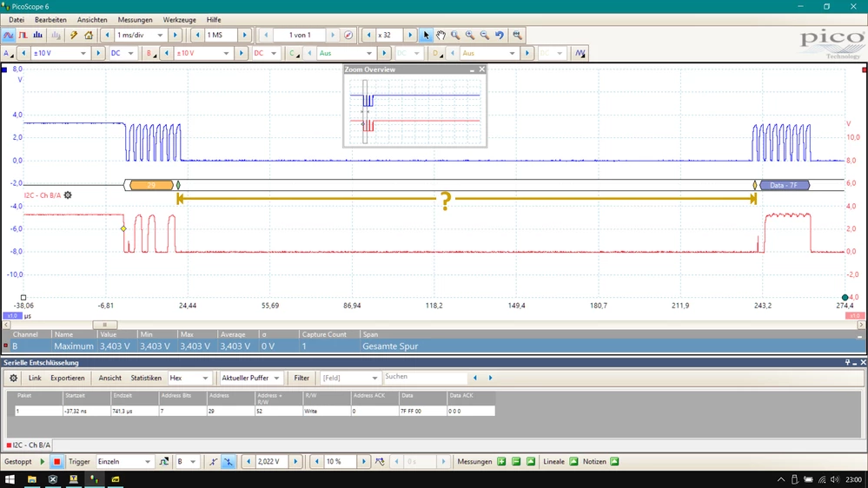Open the Hilfe menu

(214, 19)
